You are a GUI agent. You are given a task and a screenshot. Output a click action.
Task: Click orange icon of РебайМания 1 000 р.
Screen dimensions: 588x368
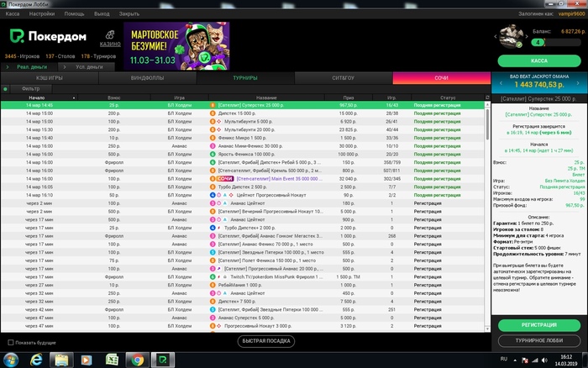(x=213, y=285)
